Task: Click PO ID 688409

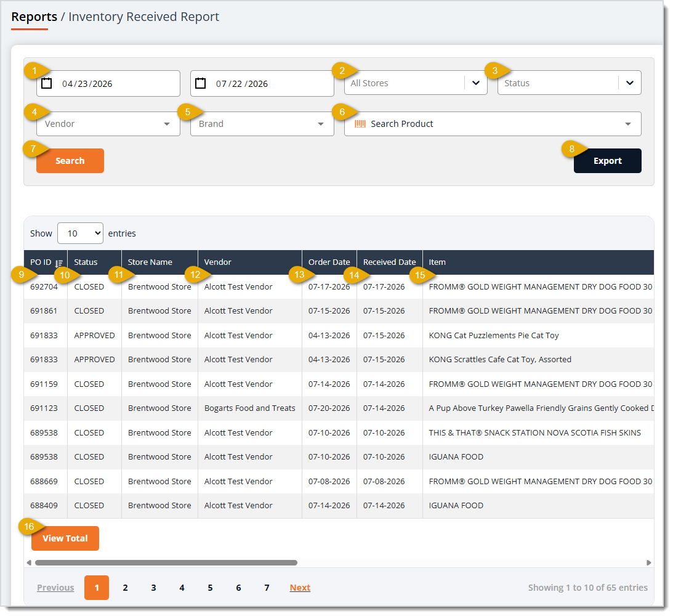Action: 44,506
